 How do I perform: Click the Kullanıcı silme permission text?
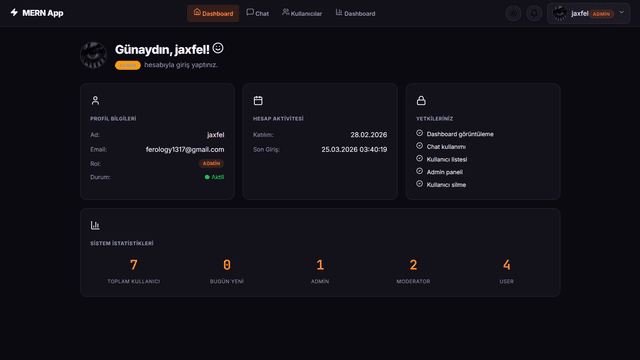(x=446, y=184)
